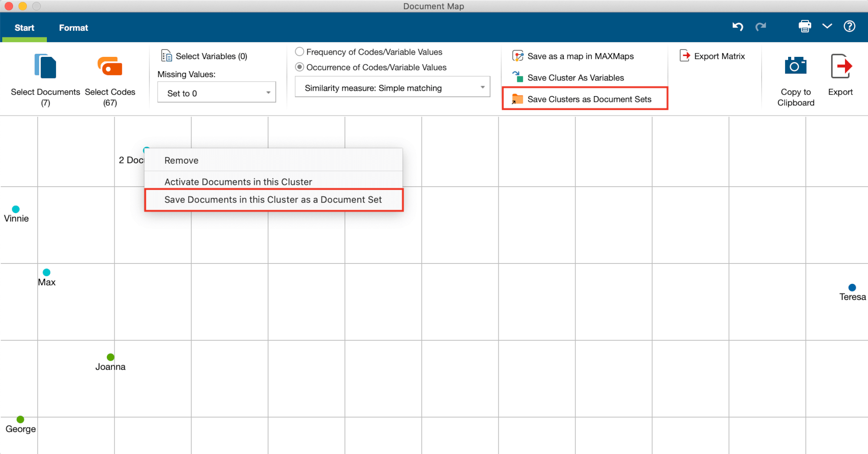Click Copy to Clipboard camera icon

(x=796, y=66)
